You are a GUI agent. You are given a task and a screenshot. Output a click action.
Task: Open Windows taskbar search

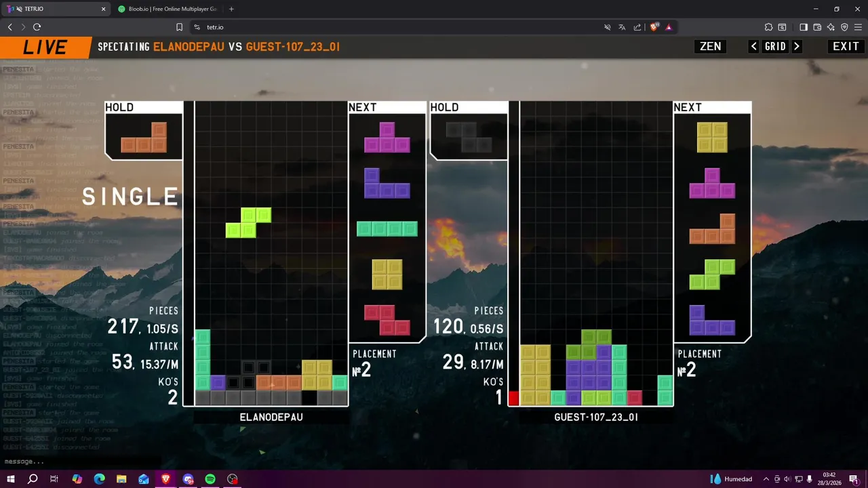[x=32, y=479]
